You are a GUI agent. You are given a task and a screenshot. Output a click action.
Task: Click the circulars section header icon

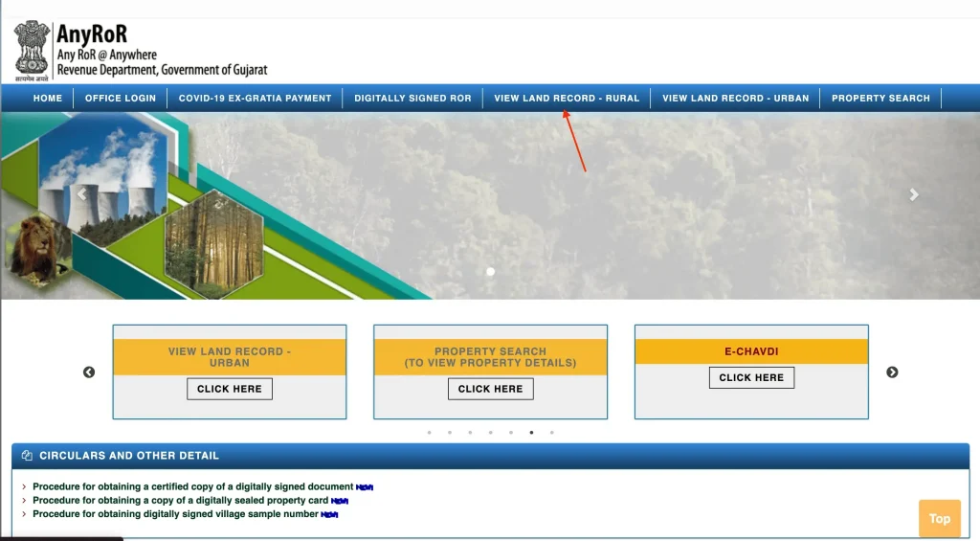coord(27,456)
